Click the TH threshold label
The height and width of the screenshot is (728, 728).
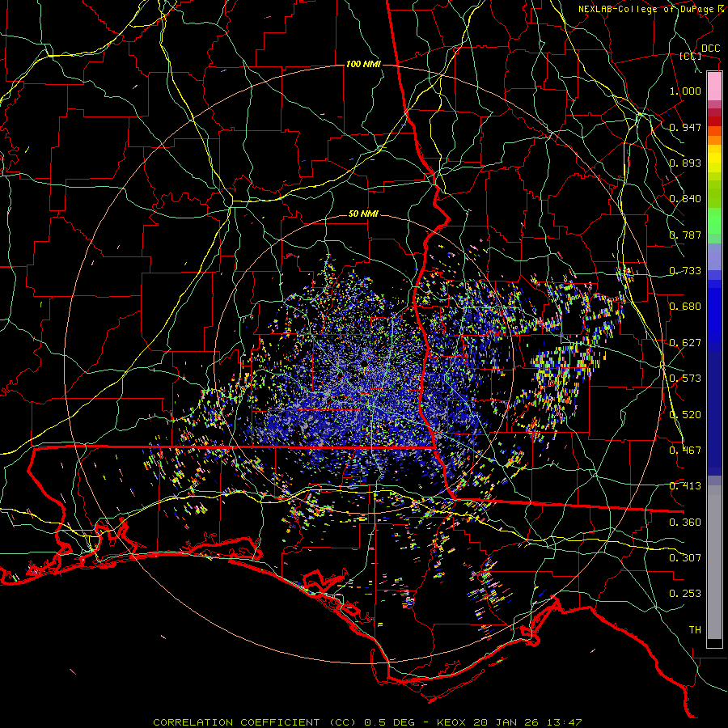[695, 630]
